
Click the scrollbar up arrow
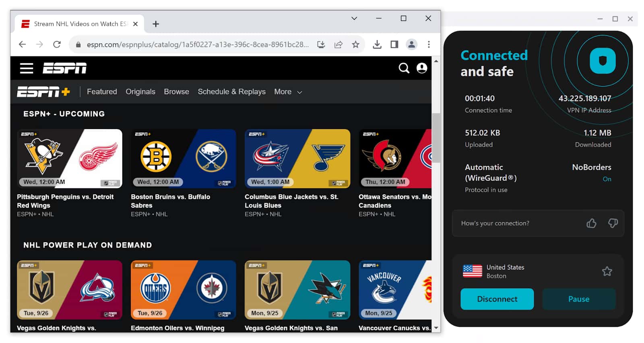pos(436,61)
